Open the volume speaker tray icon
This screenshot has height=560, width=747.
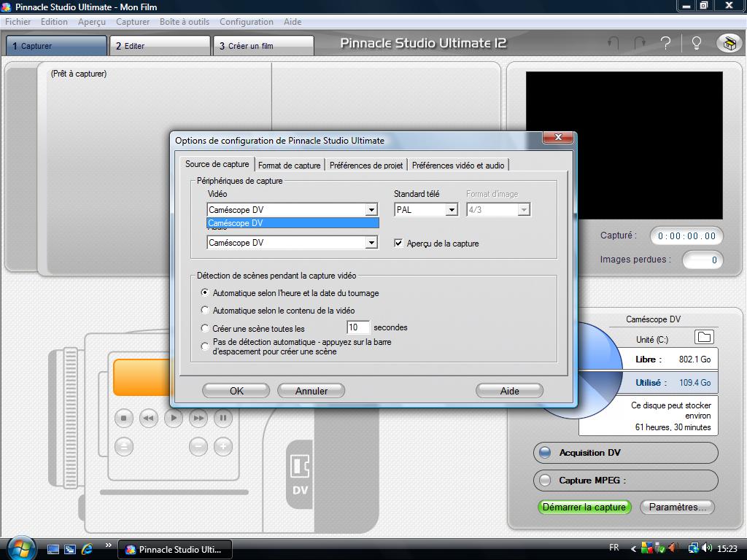(x=707, y=548)
